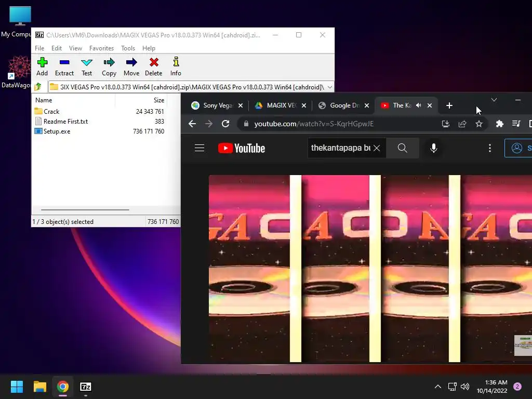Open a new browser tab
This screenshot has width=532, height=399.
(449, 105)
